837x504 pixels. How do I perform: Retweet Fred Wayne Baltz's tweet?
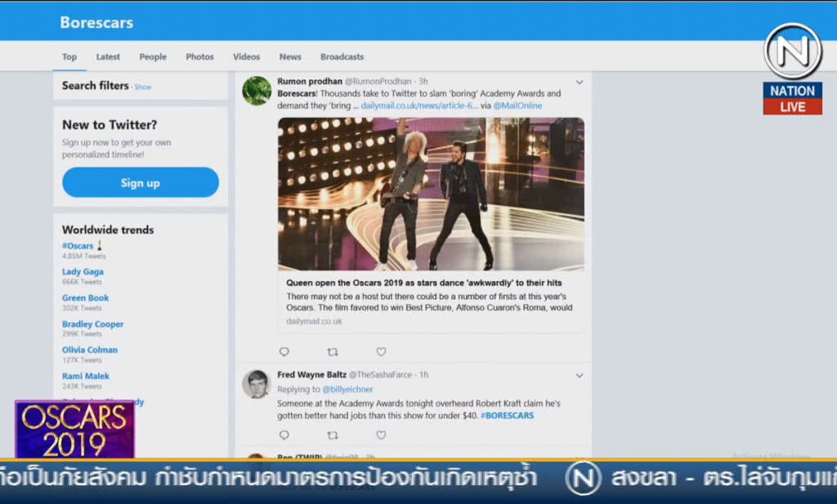point(333,435)
